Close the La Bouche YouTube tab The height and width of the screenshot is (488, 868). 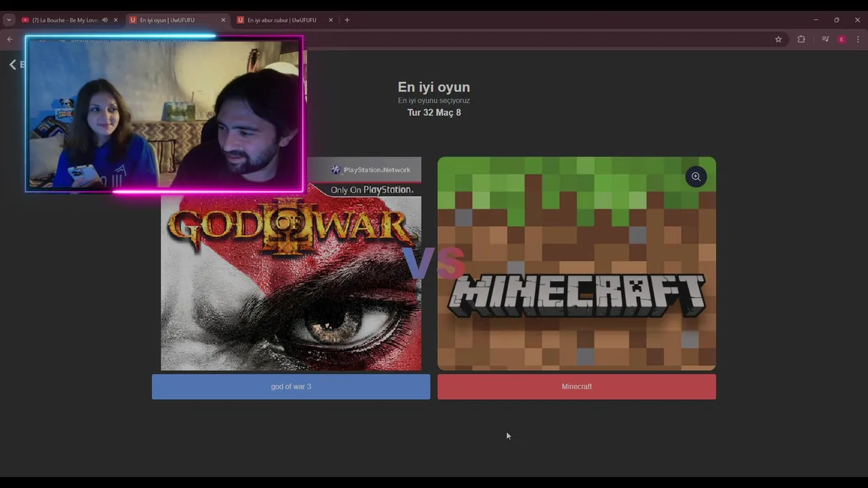(x=115, y=20)
